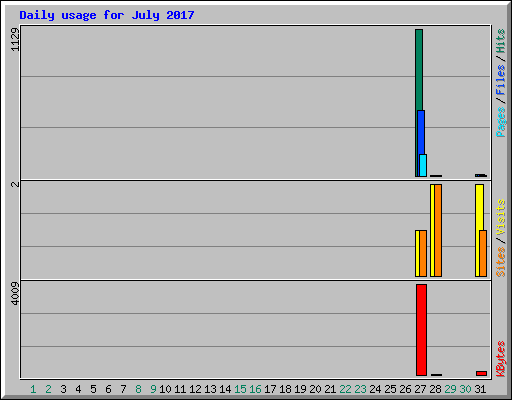Click the small red KBytes bar for day 31
Screen dimensions: 512x400
(481, 373)
